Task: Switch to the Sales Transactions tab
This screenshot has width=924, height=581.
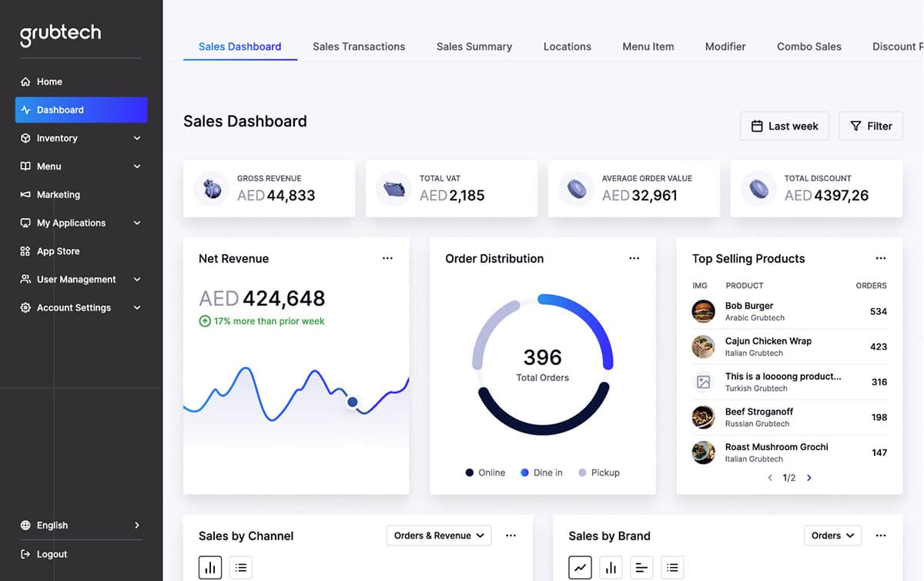Action: (x=358, y=47)
